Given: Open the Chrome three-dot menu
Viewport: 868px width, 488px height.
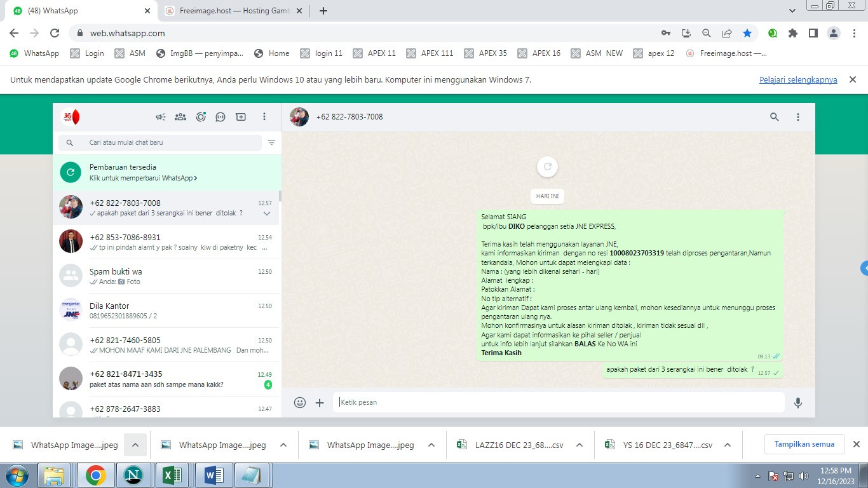Looking at the screenshot, I should [x=853, y=33].
